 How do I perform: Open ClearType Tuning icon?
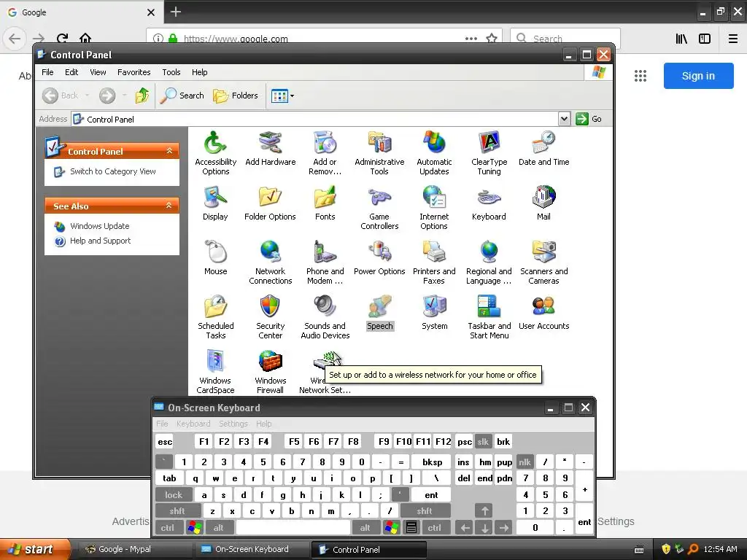coord(489,152)
